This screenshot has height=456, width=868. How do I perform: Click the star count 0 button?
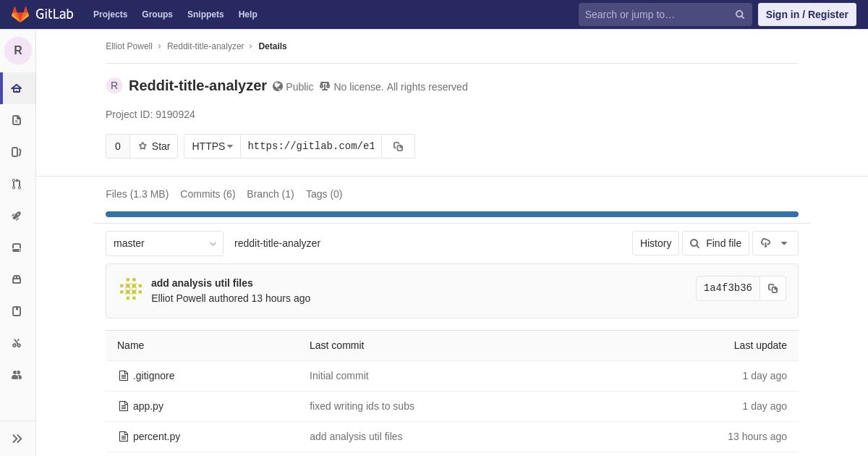118,146
